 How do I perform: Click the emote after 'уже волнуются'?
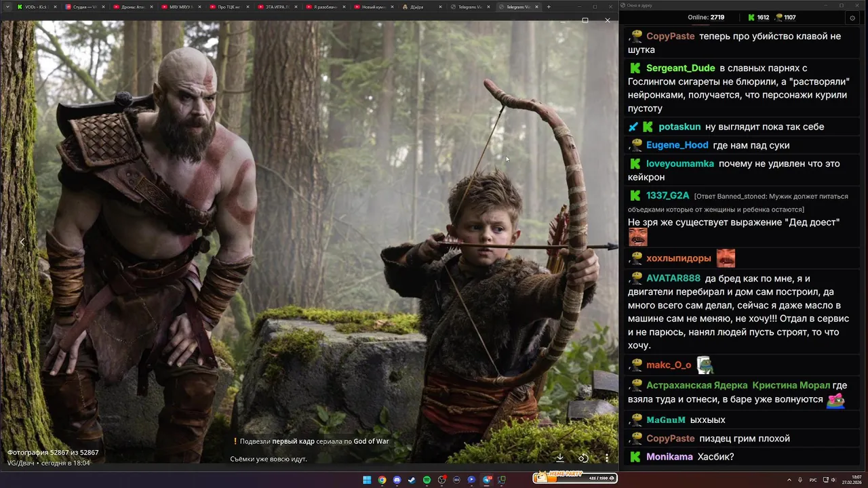click(x=835, y=400)
